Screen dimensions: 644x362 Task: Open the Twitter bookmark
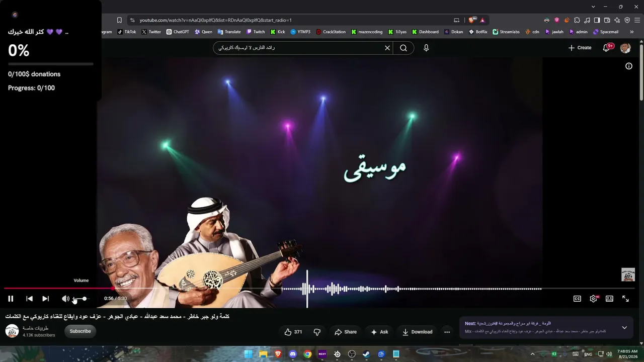[151, 32]
